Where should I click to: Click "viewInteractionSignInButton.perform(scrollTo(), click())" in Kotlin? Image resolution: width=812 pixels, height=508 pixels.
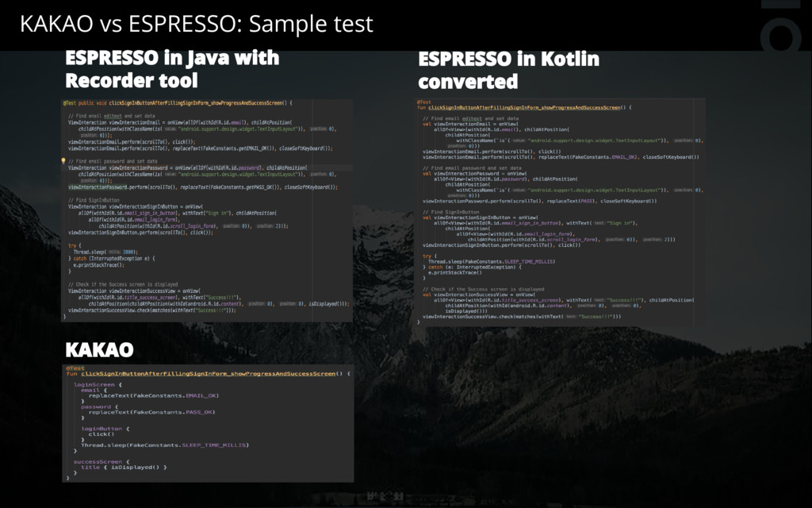(x=502, y=244)
